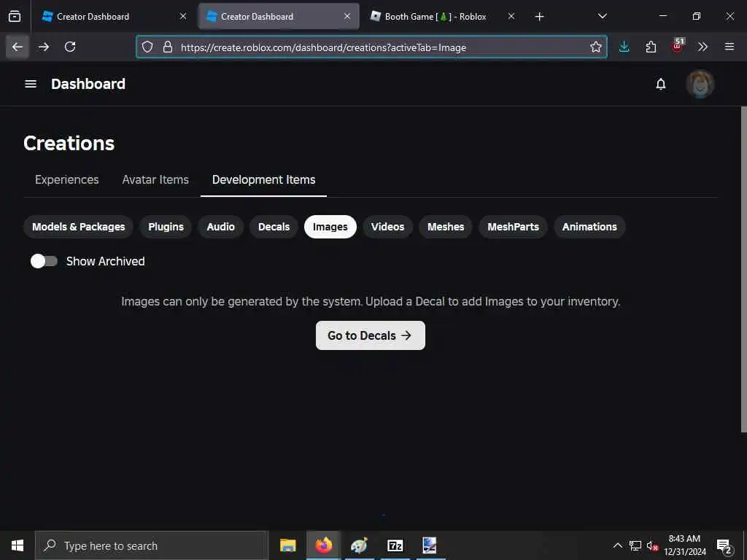Screen dimensions: 747x560
Task: Click the Dashboard title text
Action: tap(88, 84)
